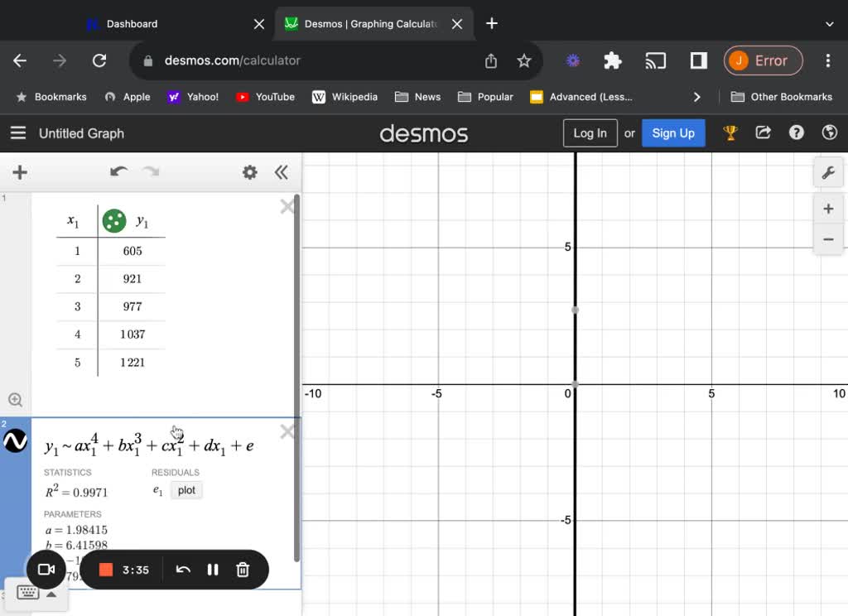Pause the screen recording
The image size is (848, 616).
pos(213,570)
